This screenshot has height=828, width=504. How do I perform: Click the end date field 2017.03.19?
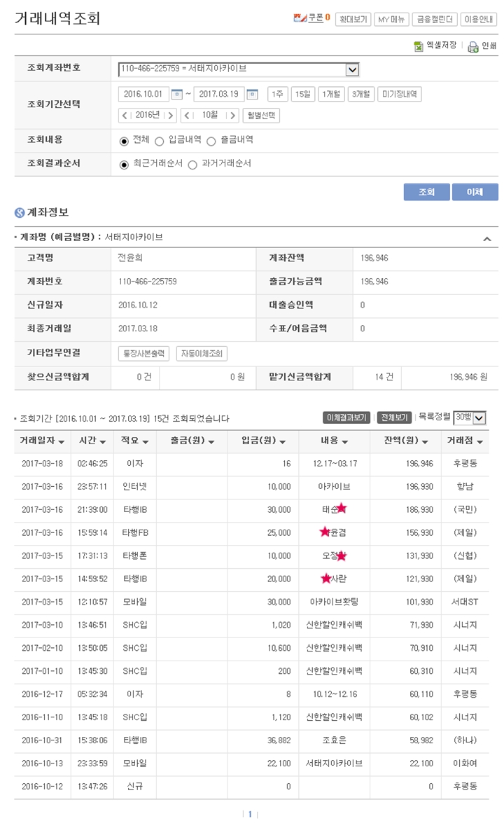218,94
